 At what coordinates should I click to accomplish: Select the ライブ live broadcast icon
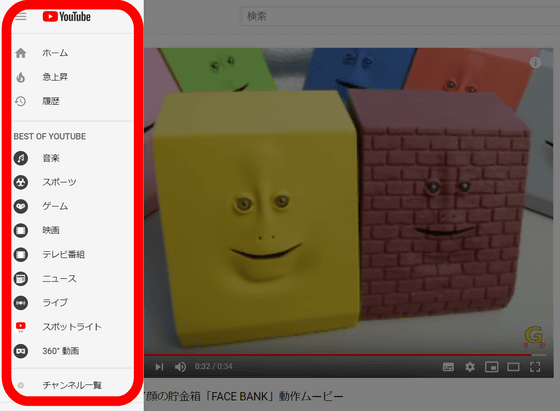[21, 303]
